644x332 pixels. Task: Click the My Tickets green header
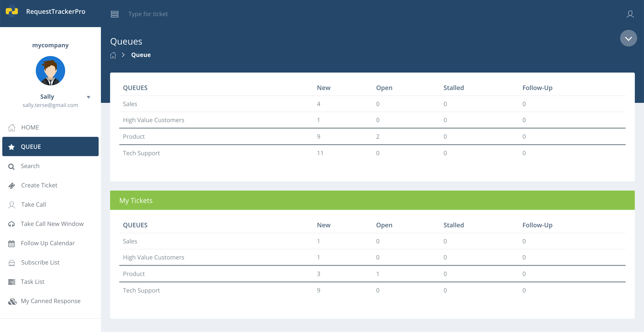(x=372, y=200)
